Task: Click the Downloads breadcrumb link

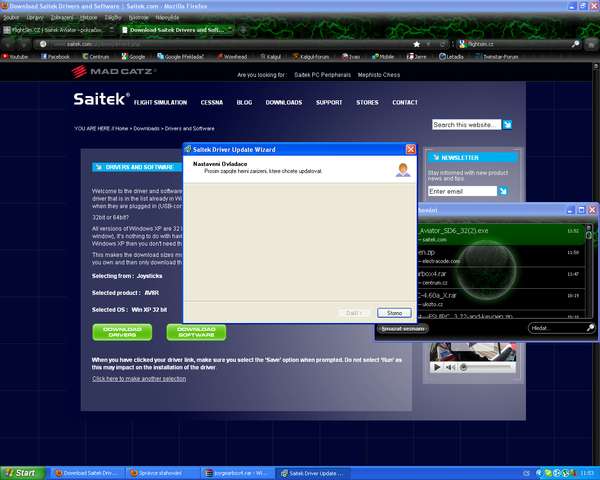Action: click(x=147, y=129)
